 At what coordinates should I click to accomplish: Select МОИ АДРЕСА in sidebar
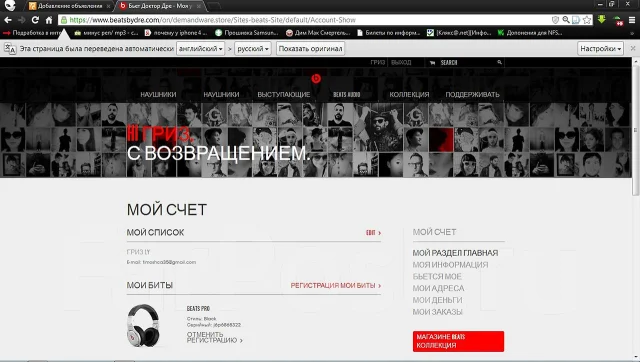438,289
